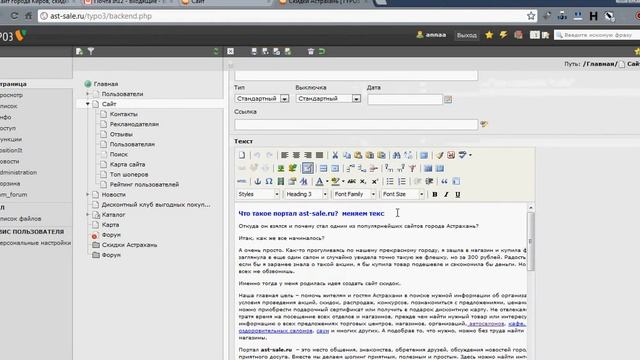Image resolution: width=640 pixels, height=360 pixels.
Task: Open Персональные настройки in left menu
Action: click(x=36, y=243)
